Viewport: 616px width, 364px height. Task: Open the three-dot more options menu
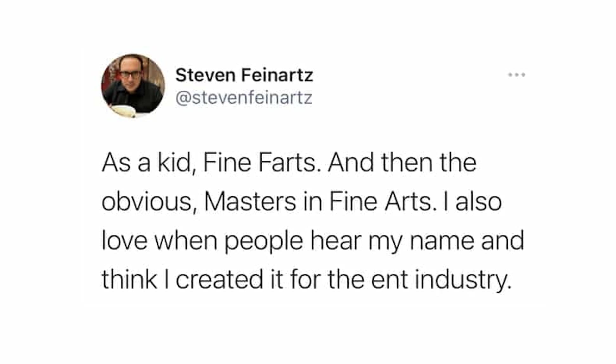pyautogui.click(x=517, y=75)
